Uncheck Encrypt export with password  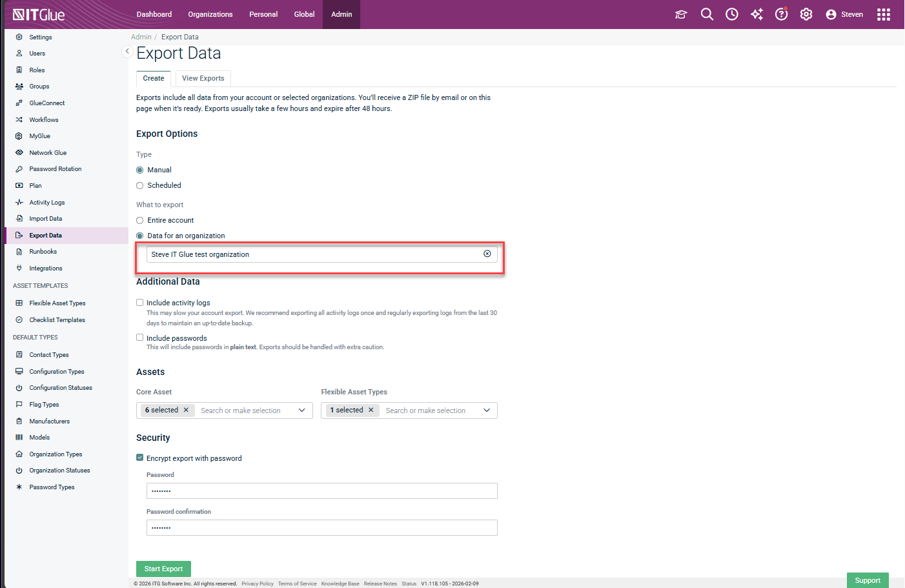pos(140,458)
